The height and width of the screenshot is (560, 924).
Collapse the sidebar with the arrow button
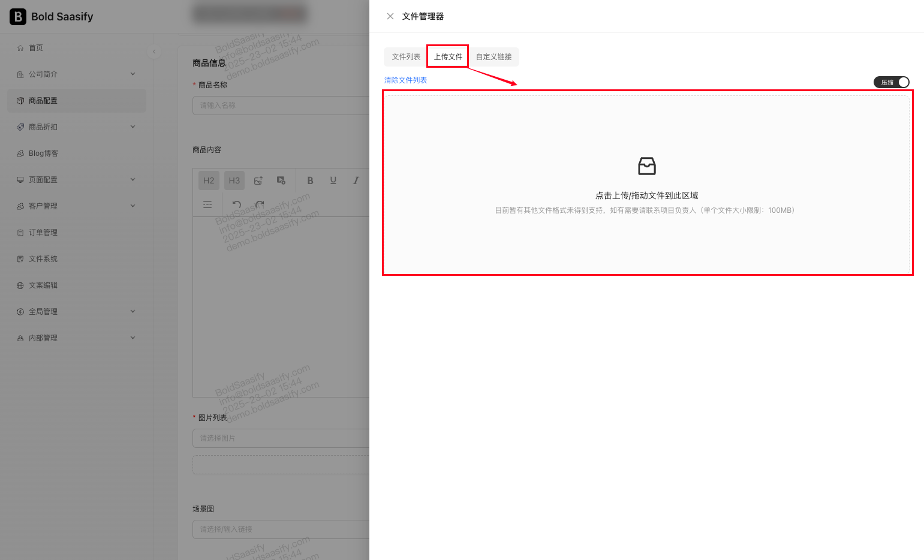coord(154,52)
